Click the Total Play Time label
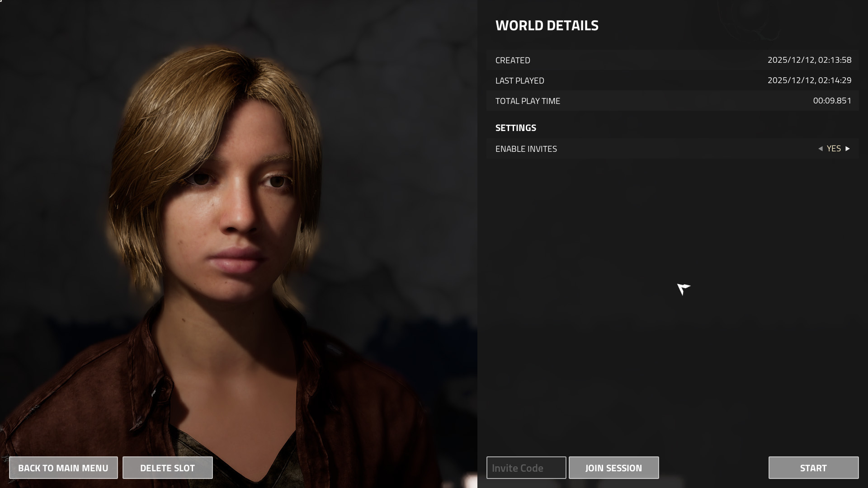This screenshot has width=868, height=488. point(528,101)
